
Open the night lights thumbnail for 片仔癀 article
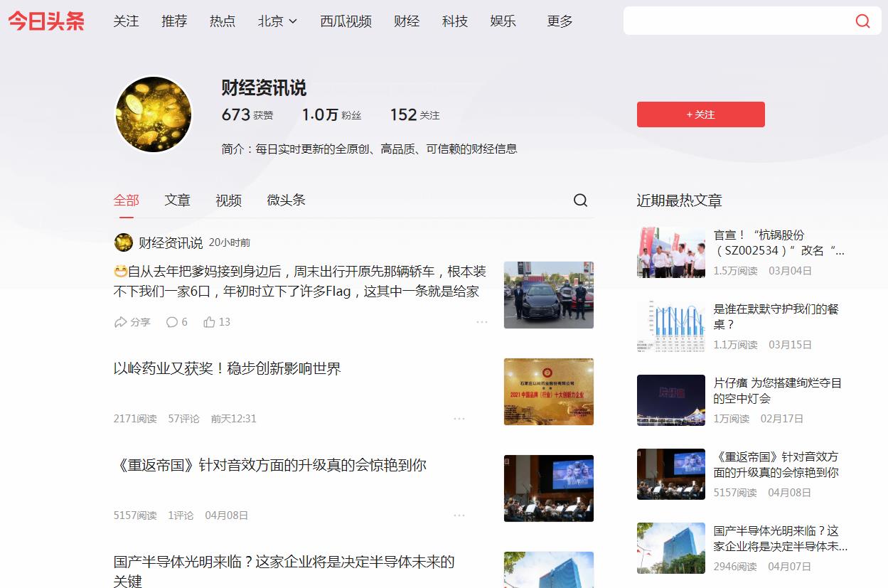pyautogui.click(x=671, y=400)
